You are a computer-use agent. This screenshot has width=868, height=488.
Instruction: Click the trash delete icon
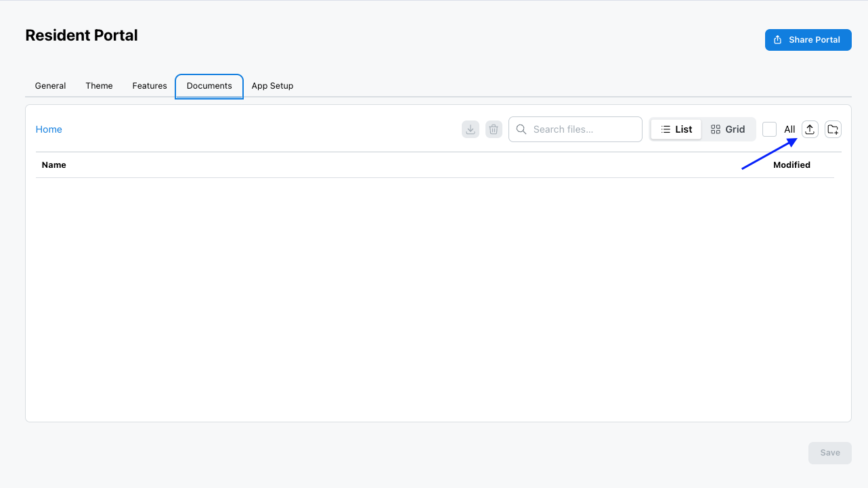pyautogui.click(x=494, y=129)
